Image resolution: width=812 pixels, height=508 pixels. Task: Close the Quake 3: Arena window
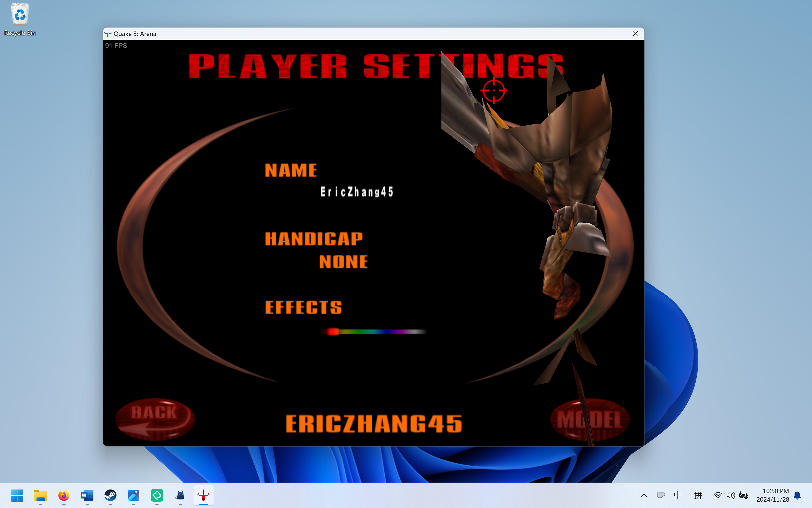[x=635, y=34]
